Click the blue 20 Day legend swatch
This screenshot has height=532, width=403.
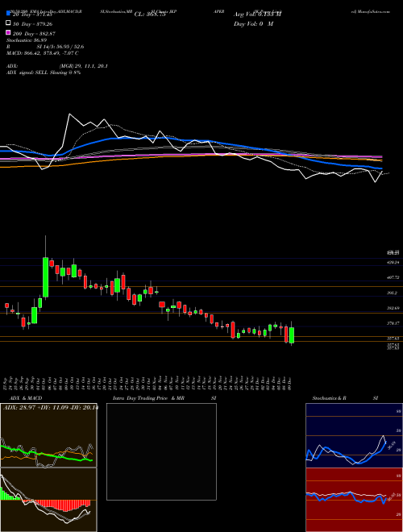pos(8,13)
